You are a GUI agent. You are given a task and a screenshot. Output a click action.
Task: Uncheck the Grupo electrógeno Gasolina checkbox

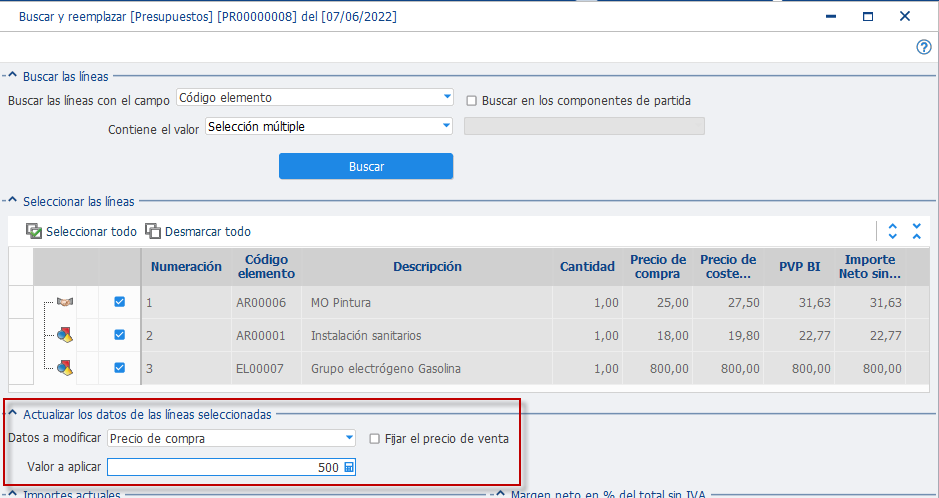[119, 368]
